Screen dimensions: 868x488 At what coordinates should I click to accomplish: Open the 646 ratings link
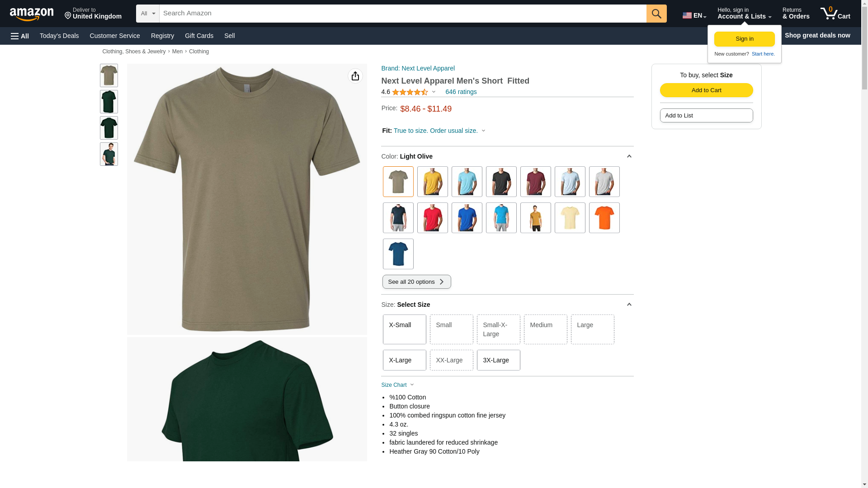click(461, 92)
